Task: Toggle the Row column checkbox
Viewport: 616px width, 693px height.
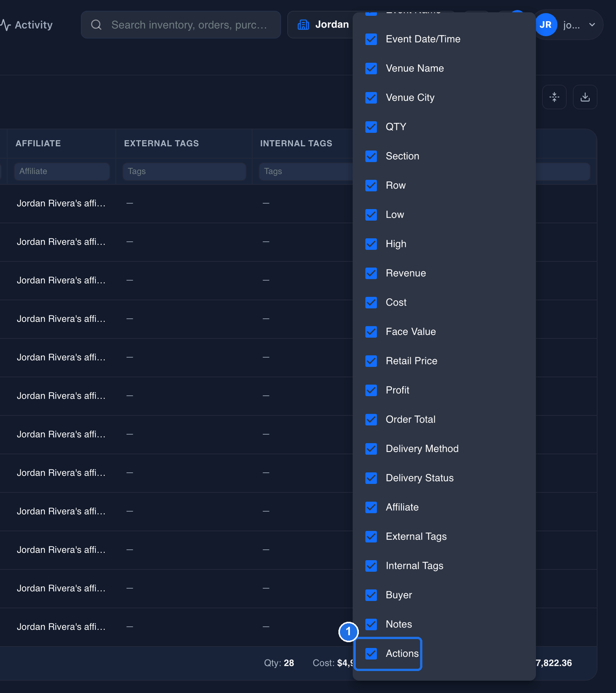Action: tap(371, 185)
